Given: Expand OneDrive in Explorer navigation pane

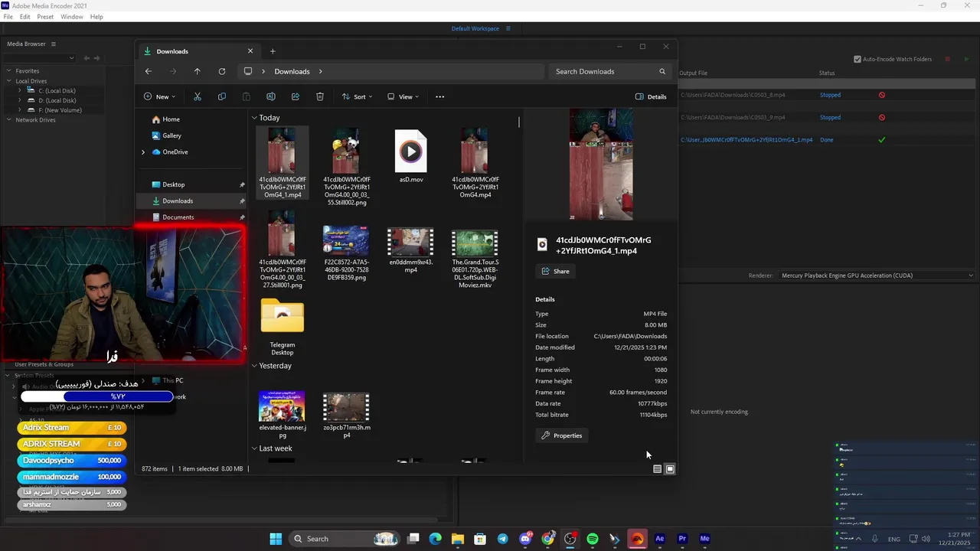Looking at the screenshot, I should (143, 152).
